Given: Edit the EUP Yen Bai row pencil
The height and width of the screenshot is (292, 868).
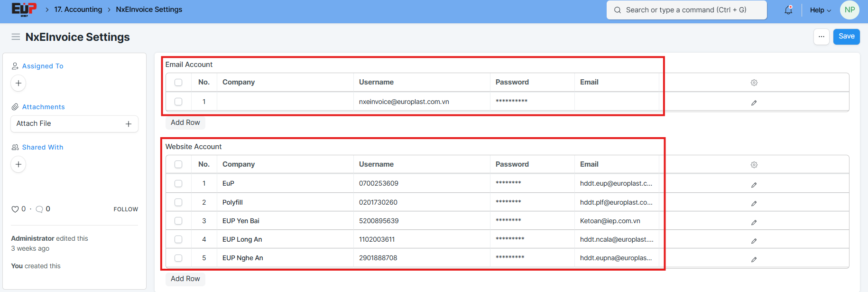Looking at the screenshot, I should click(x=754, y=222).
